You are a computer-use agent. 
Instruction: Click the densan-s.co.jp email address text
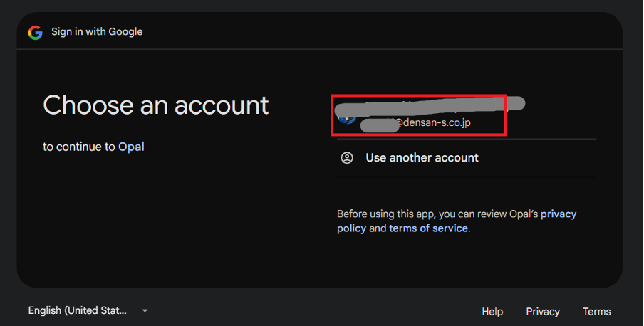click(x=433, y=123)
